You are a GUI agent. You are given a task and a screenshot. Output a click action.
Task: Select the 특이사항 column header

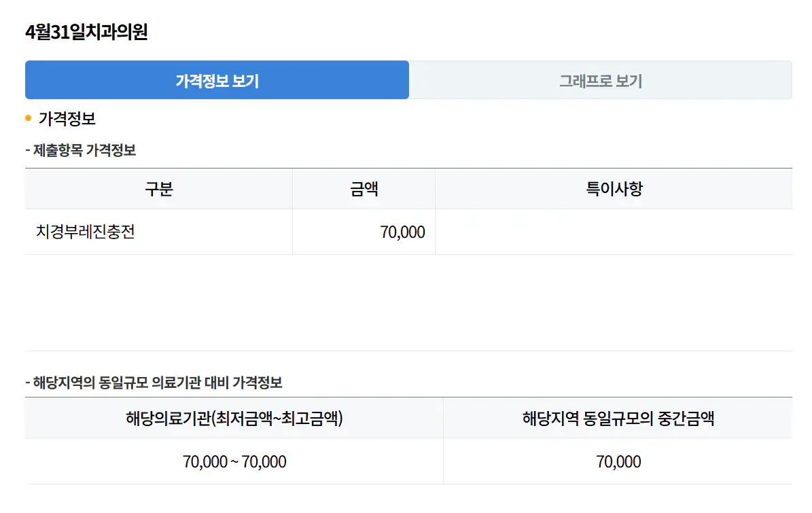(614, 189)
